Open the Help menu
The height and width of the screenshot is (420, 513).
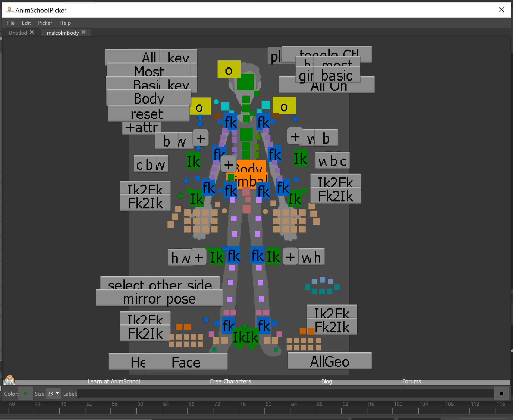65,23
